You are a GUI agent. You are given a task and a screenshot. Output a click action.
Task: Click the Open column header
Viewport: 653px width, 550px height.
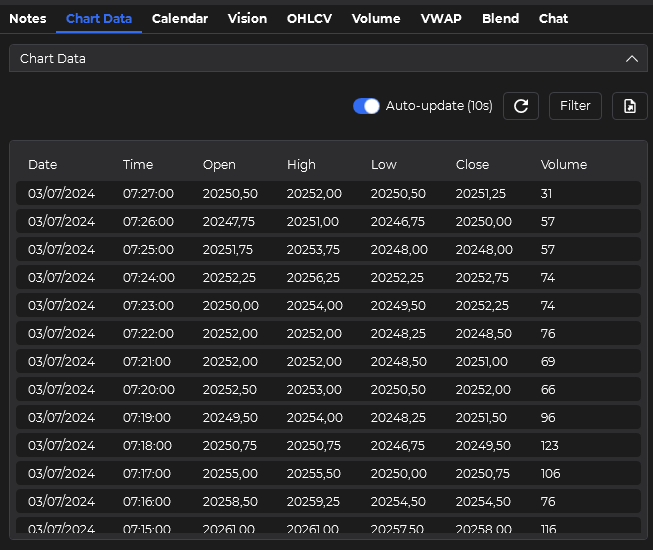click(x=219, y=165)
